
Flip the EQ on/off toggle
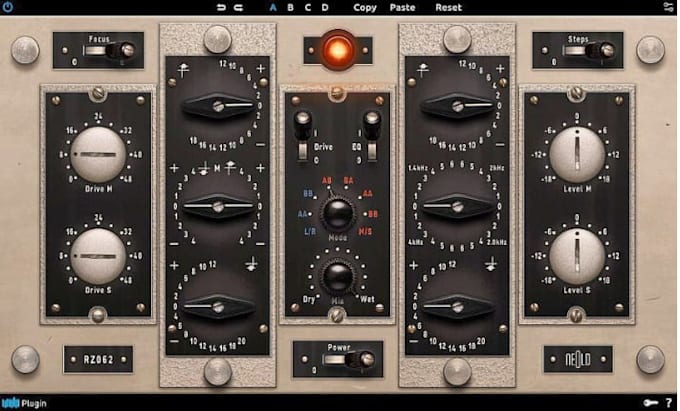tap(372, 137)
